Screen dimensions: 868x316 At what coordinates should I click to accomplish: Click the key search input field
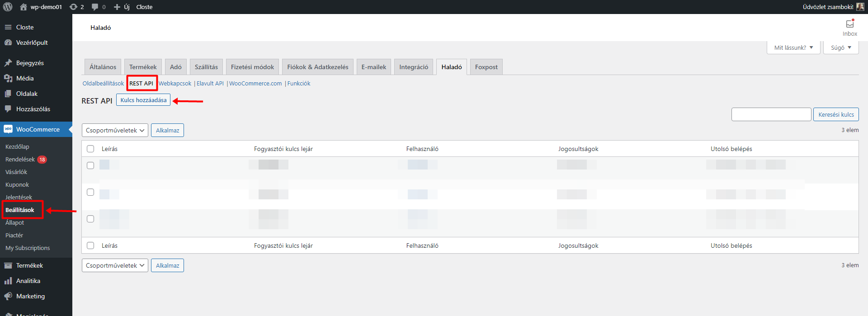click(771, 114)
